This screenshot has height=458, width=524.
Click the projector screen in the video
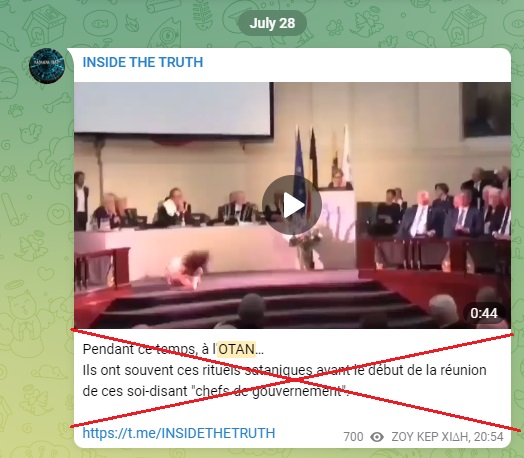[x=172, y=109]
